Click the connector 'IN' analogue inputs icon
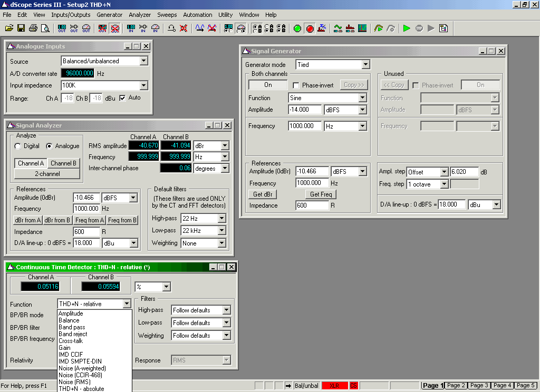540x392 pixels. point(143,28)
